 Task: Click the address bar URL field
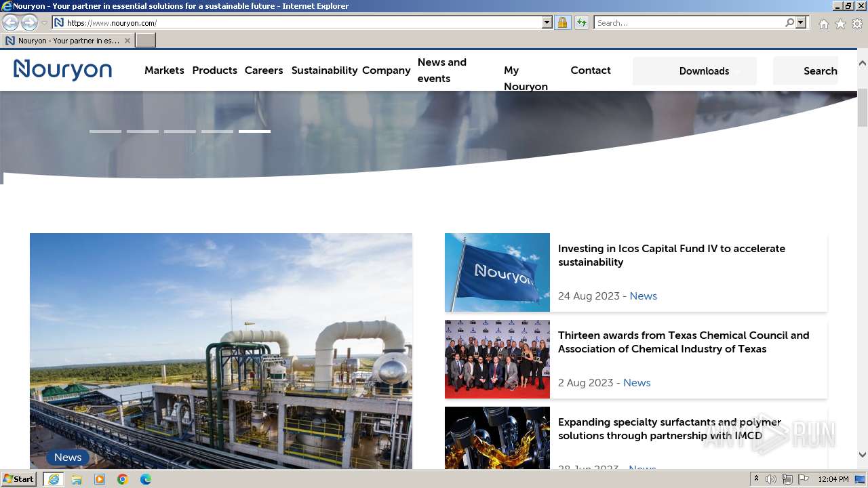pyautogui.click(x=304, y=23)
